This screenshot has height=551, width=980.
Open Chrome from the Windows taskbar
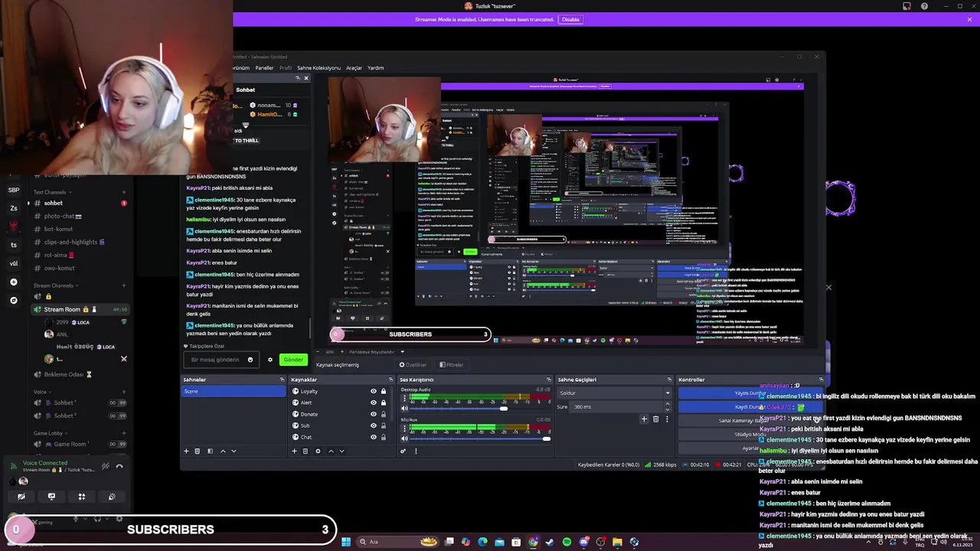pyautogui.click(x=533, y=542)
